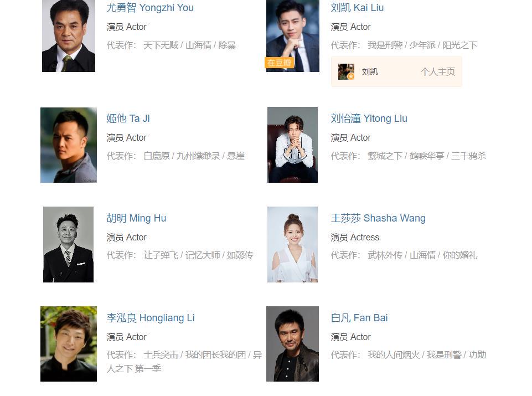Click the 刘凯 username in the card
Image resolution: width=532 pixels, height=396 pixels.
(x=370, y=71)
